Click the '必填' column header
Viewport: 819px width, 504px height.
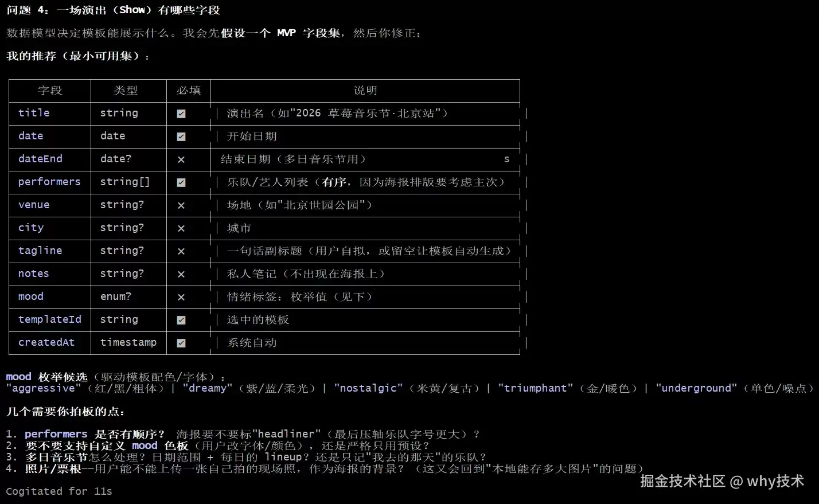(189, 91)
